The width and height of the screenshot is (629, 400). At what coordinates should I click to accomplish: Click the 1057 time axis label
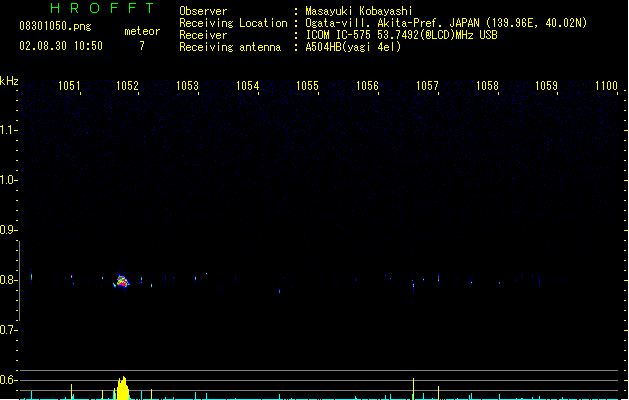pyautogui.click(x=427, y=85)
